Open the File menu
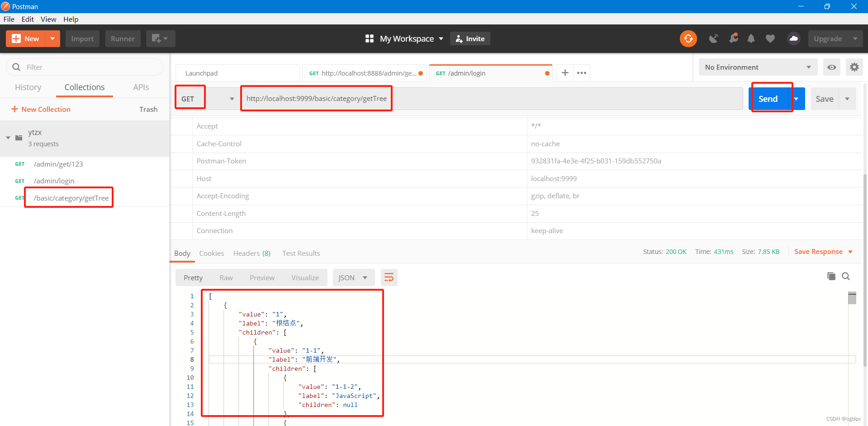Viewport: 868px width, 426px height. tap(9, 19)
